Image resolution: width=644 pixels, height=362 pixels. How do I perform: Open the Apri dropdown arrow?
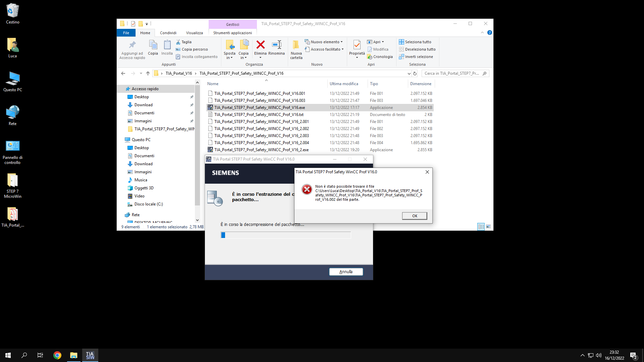click(383, 42)
